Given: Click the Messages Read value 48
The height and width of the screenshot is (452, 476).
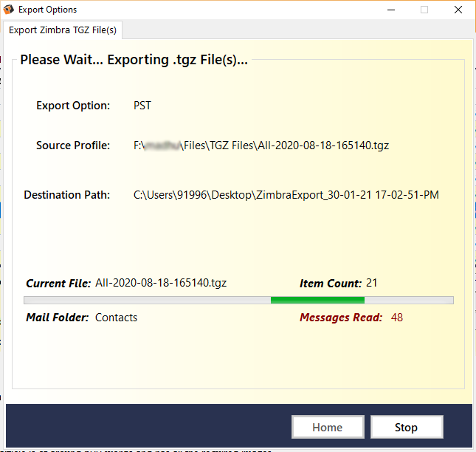Looking at the screenshot, I should coord(397,318).
